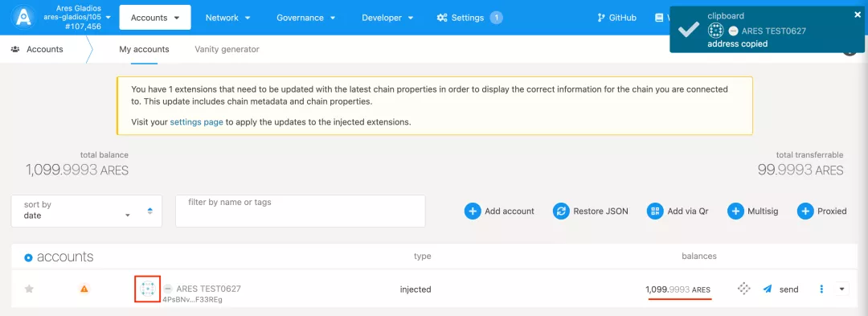Collapse the accounts section header toggle

coord(29,257)
